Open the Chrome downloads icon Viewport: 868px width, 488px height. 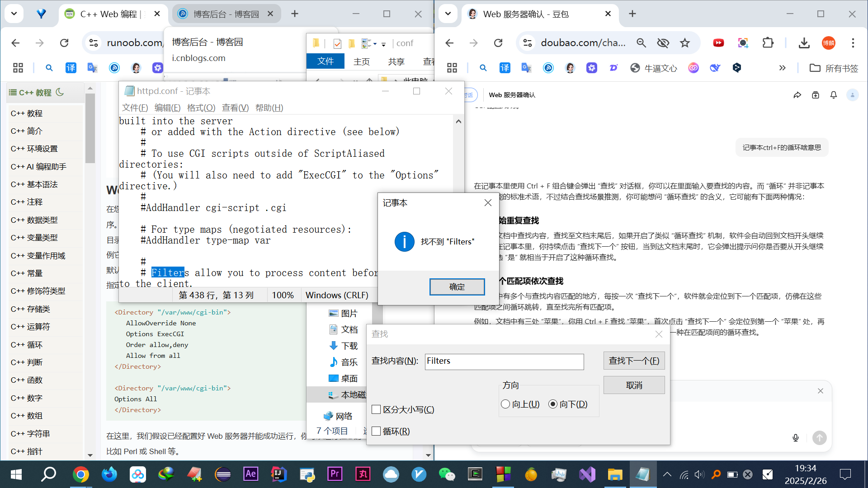click(x=803, y=43)
